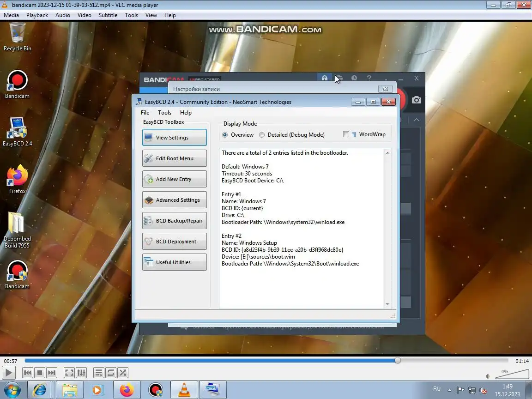
Task: Open the EasyBCD File menu
Action: point(145,112)
